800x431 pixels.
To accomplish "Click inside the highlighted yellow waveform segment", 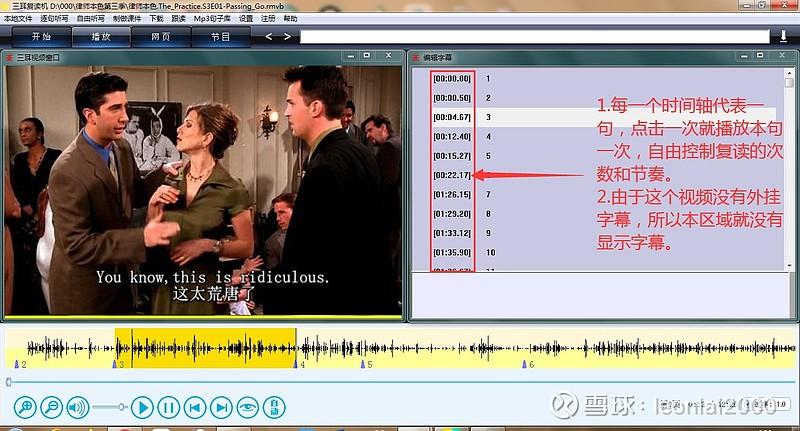I will (x=205, y=348).
